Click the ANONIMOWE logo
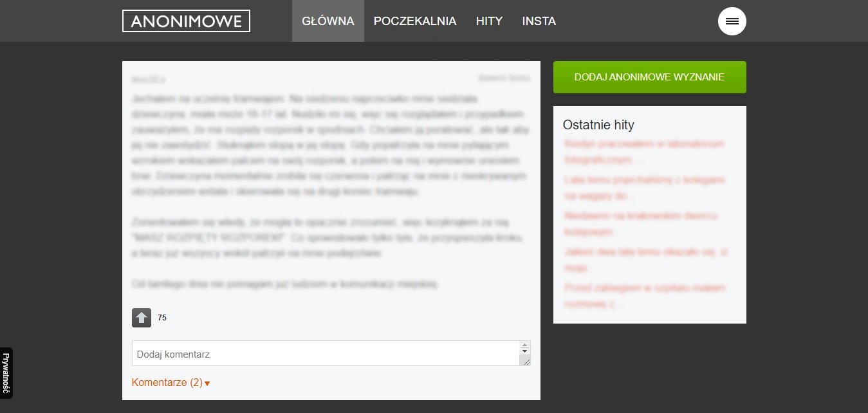868x413 pixels. point(186,21)
